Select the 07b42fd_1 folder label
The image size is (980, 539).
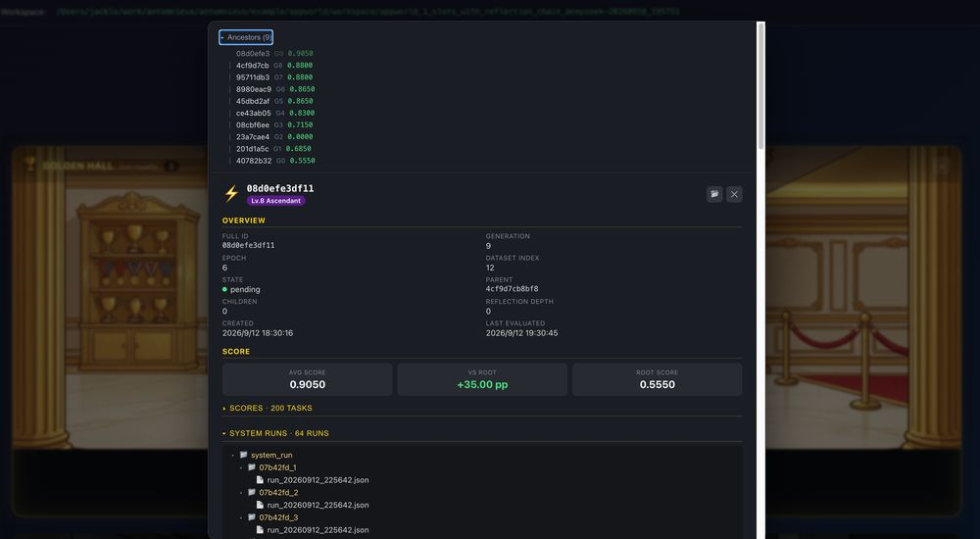(277, 467)
